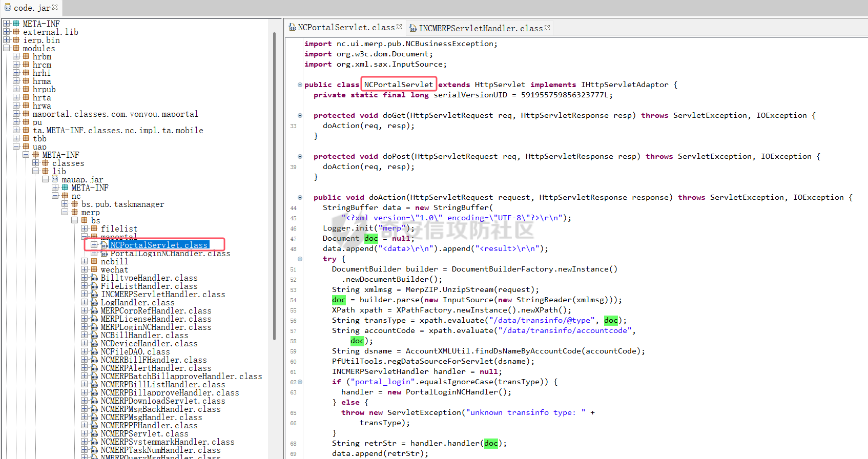Click the NCMERPServlet.class file icon
868x459 pixels.
(x=94, y=433)
